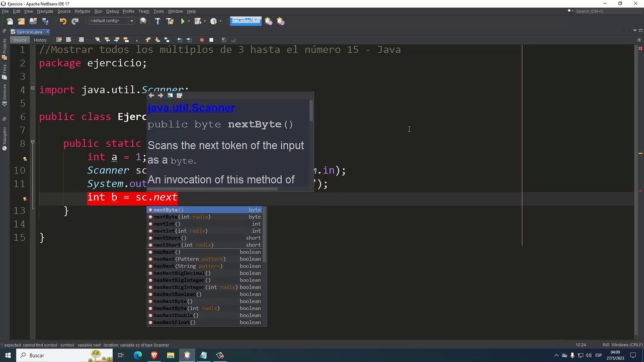The image size is (644, 362).
Task: Clean and build with the hammer-broom icon
Action: click(x=170, y=21)
